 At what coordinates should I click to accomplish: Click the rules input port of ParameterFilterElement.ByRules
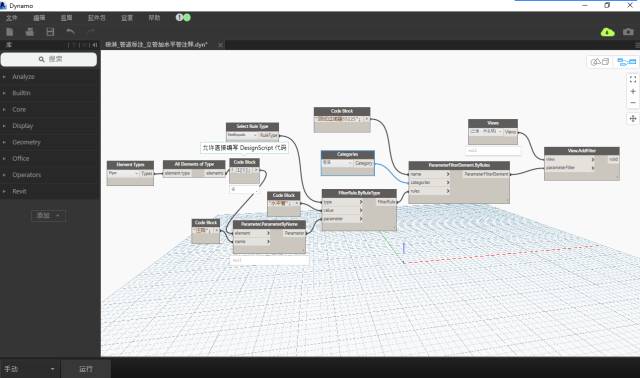pos(430,191)
